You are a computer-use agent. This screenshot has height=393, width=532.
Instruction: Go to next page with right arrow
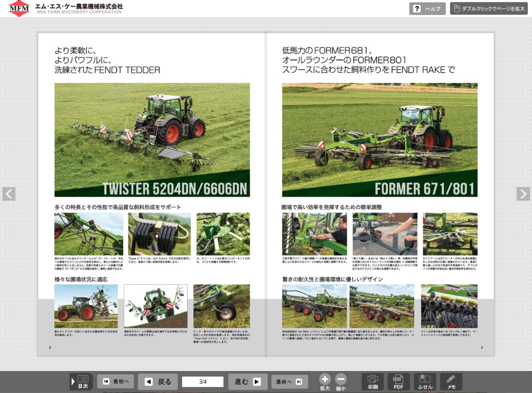pos(523,194)
